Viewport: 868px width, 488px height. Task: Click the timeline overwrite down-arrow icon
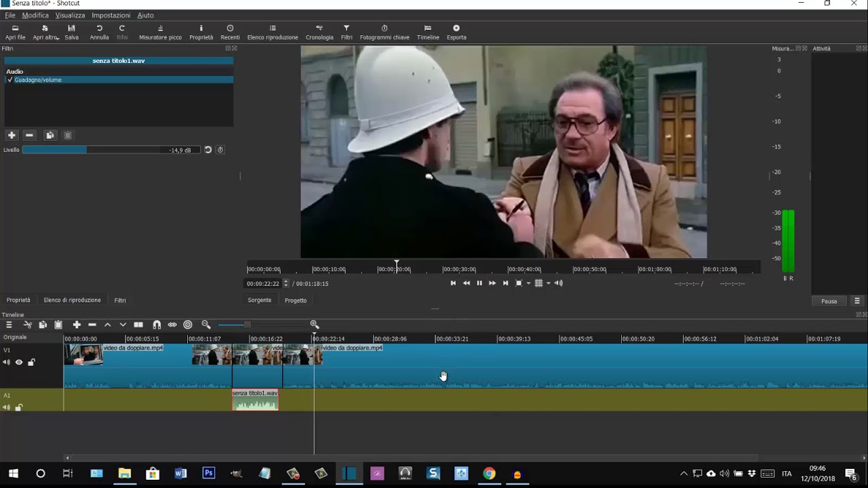tap(123, 325)
